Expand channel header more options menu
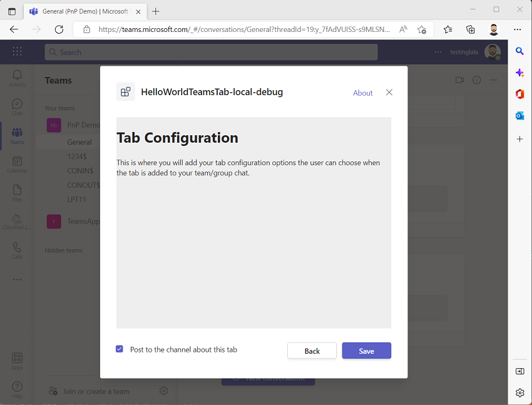The width and height of the screenshot is (532, 405). [x=494, y=80]
